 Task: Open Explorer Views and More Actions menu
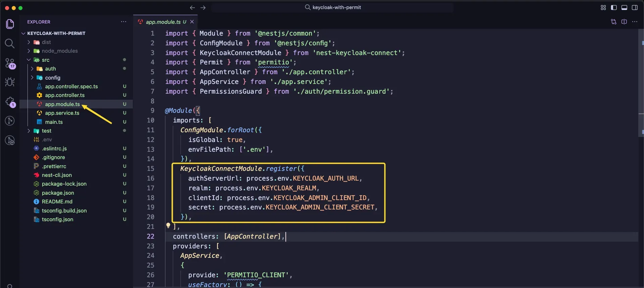point(123,22)
